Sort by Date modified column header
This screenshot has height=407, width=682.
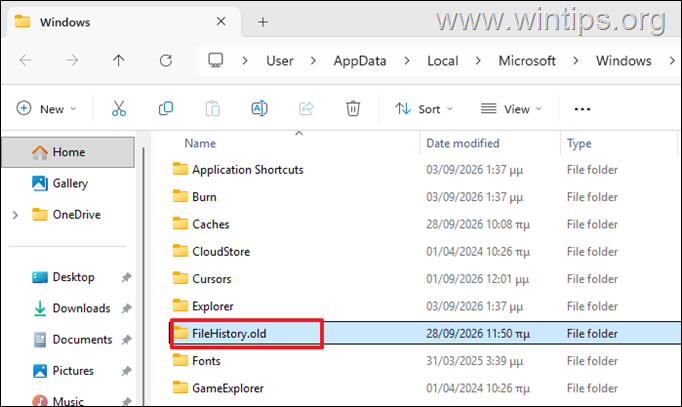point(463,143)
